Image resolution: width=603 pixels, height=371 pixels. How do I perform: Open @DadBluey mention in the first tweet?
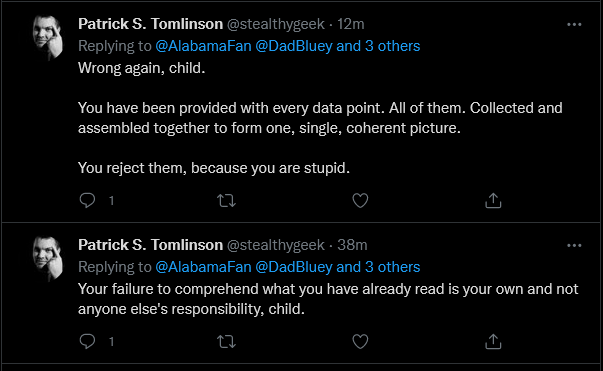(294, 46)
